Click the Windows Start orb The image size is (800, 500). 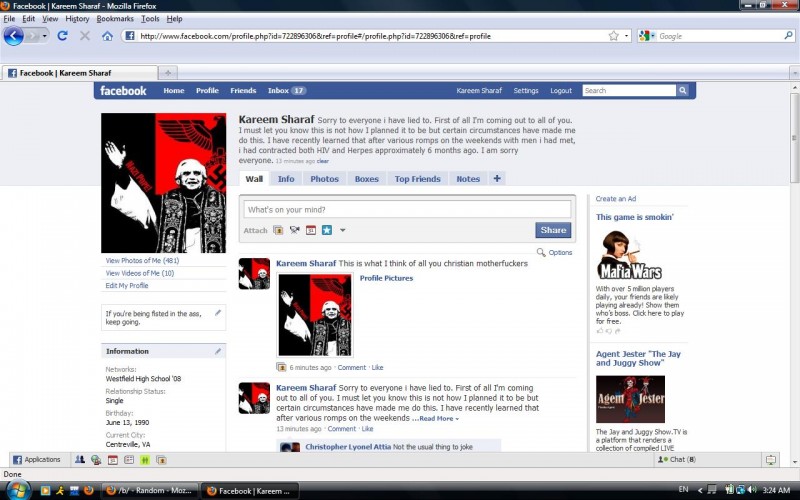pos(17,490)
